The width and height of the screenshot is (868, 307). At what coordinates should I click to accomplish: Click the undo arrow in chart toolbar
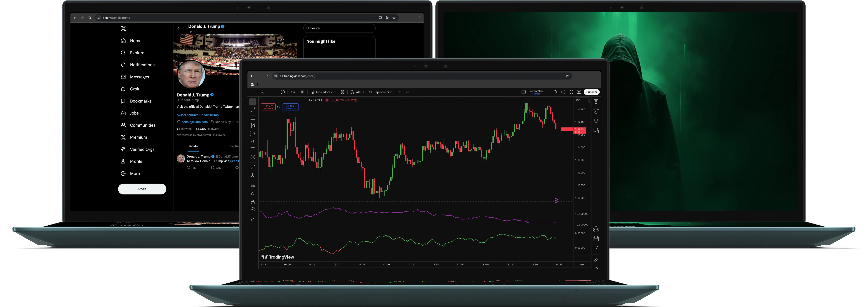point(400,92)
